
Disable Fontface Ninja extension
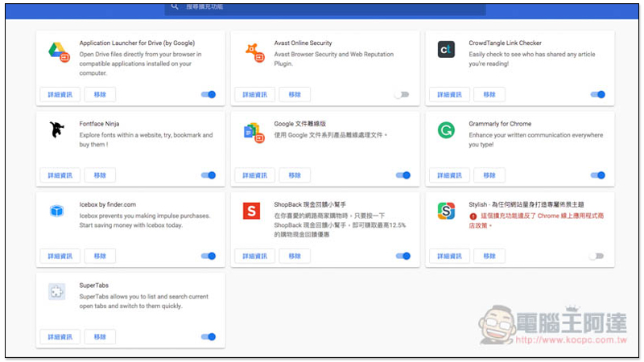[208, 175]
